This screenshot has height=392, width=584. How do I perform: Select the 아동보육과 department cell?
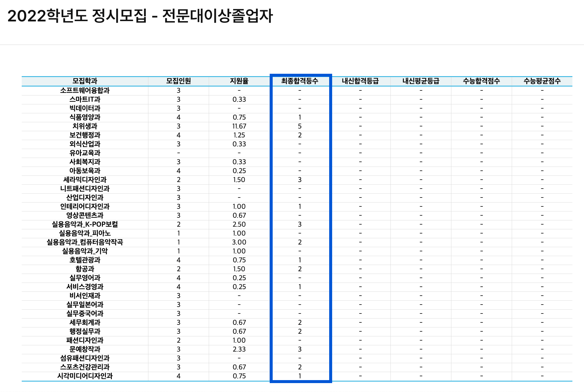pos(85,171)
